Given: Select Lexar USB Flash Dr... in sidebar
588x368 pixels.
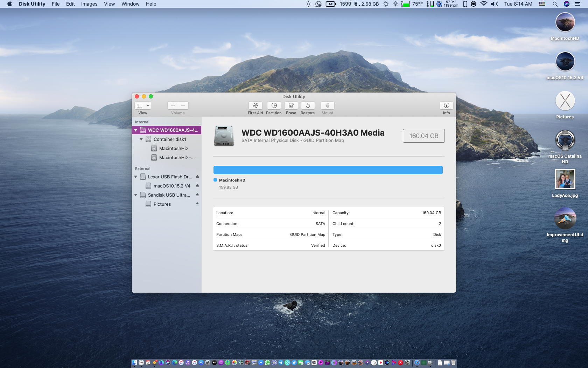Looking at the screenshot, I should coord(167,177).
